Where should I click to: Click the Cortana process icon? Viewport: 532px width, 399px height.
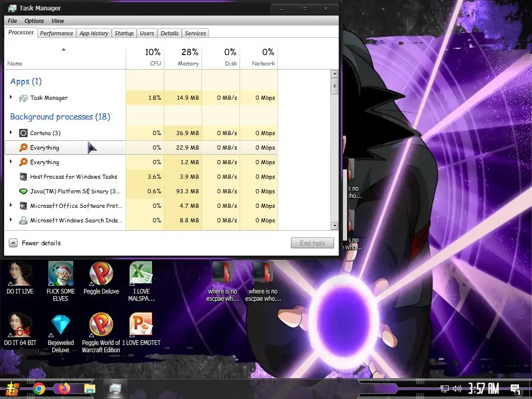23,133
